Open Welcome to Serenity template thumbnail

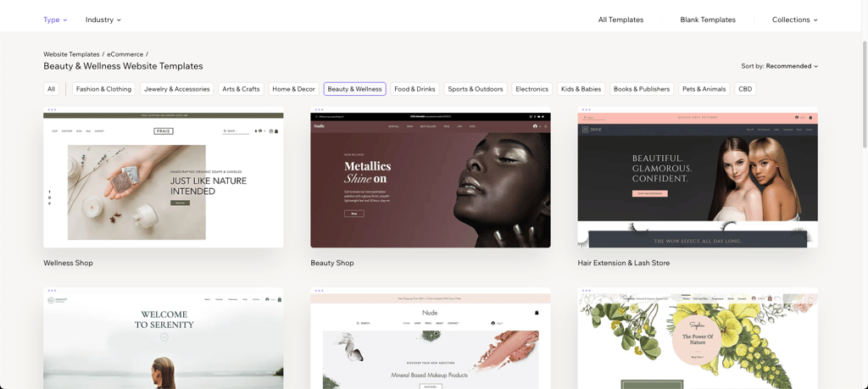(x=164, y=338)
